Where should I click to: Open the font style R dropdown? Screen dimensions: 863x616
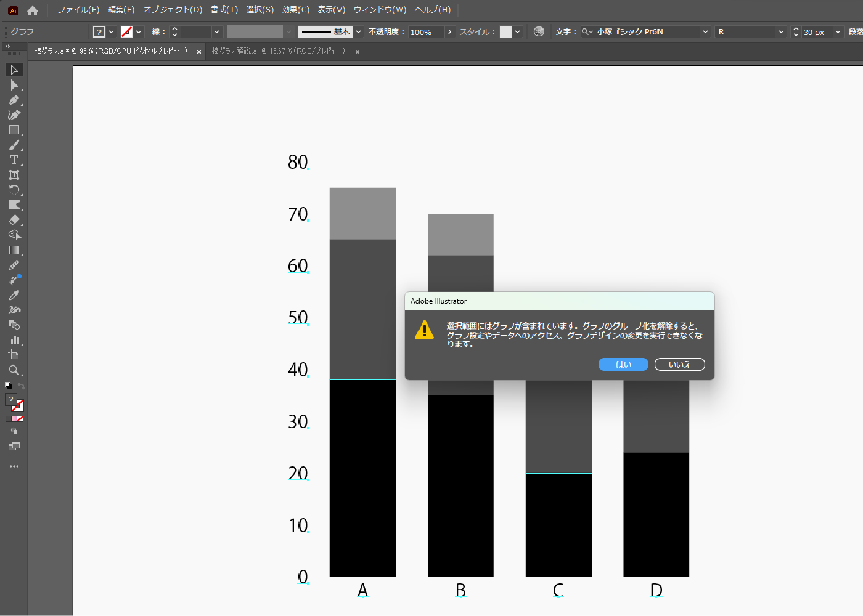pyautogui.click(x=781, y=31)
